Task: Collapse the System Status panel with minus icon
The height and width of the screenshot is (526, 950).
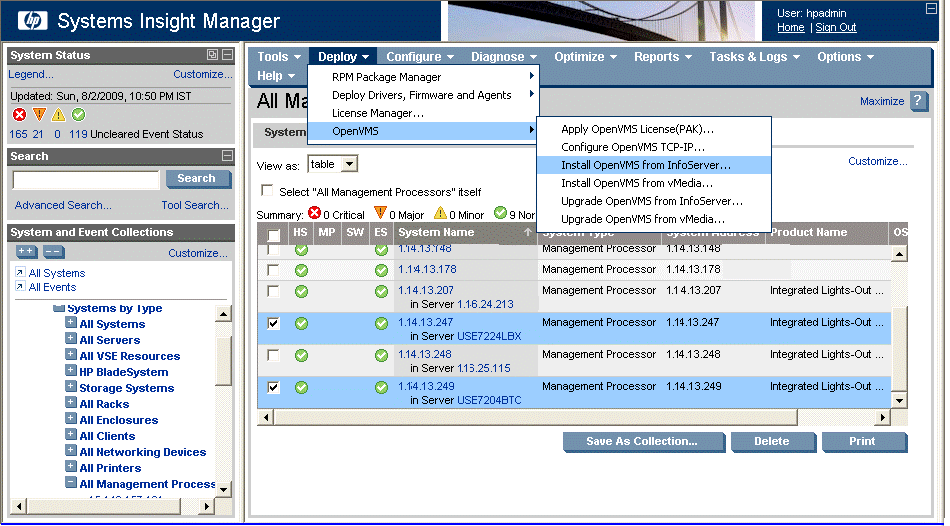Action: (227, 55)
